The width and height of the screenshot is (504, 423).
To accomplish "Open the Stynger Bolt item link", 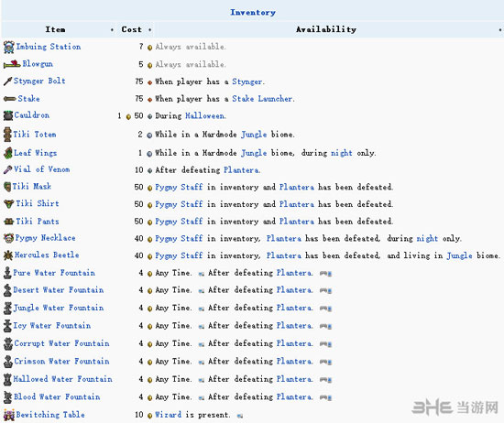I will pyautogui.click(x=39, y=81).
